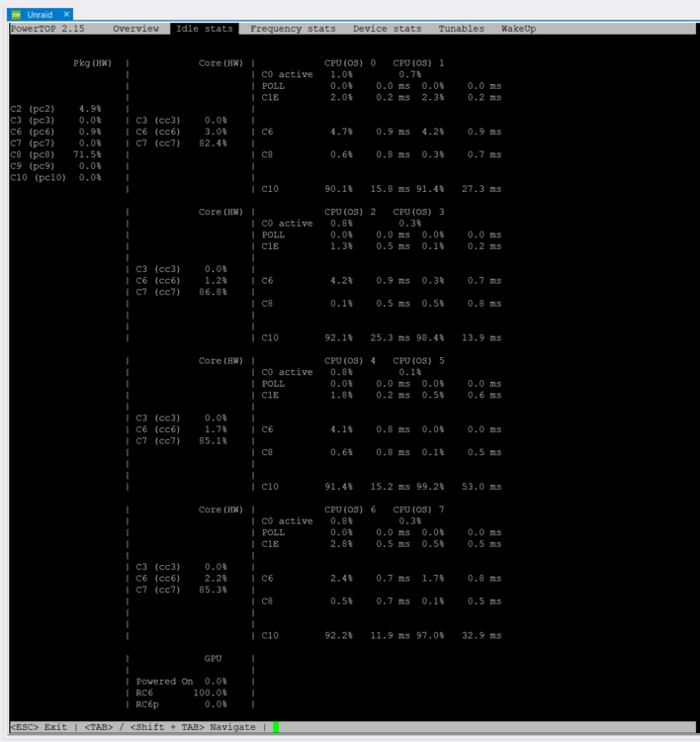Click the RC6p 0.0% row
Screen dimensions: 700x742
click(x=182, y=704)
